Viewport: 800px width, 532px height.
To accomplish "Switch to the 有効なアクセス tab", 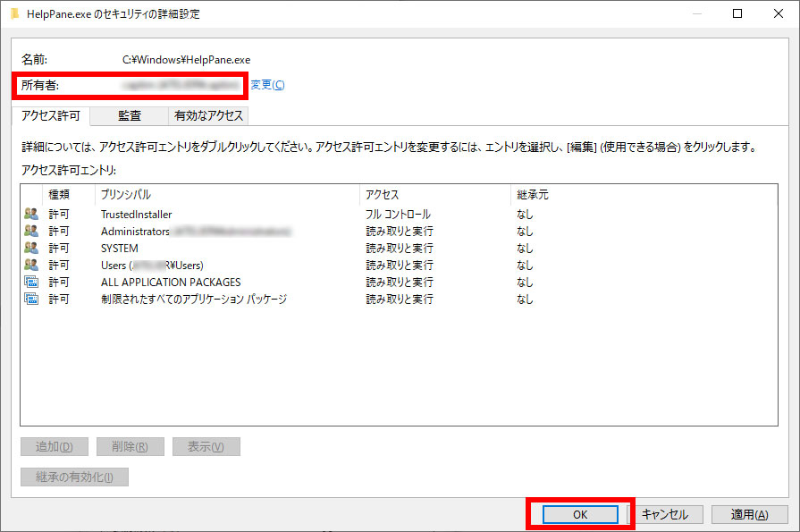I will (208, 116).
